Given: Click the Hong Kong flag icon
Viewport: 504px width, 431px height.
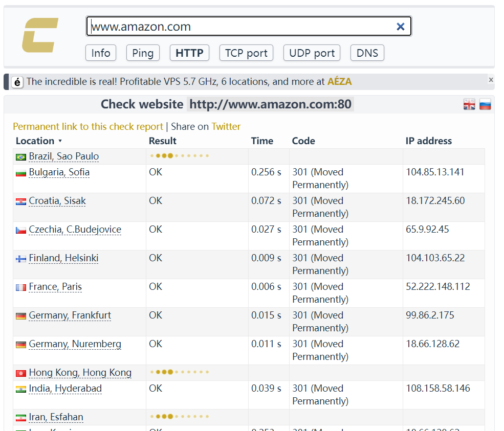Looking at the screenshot, I should coord(21,373).
